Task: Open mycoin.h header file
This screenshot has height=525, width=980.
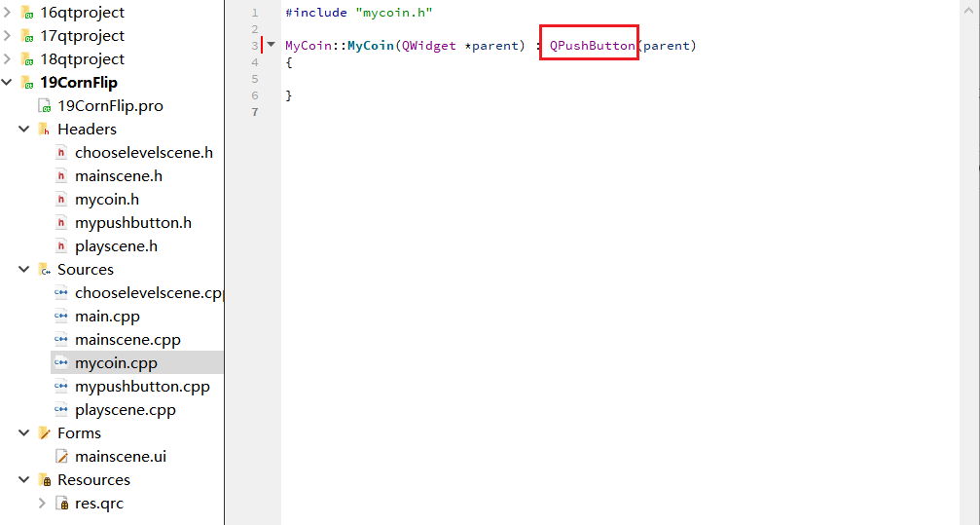Action: point(107,200)
